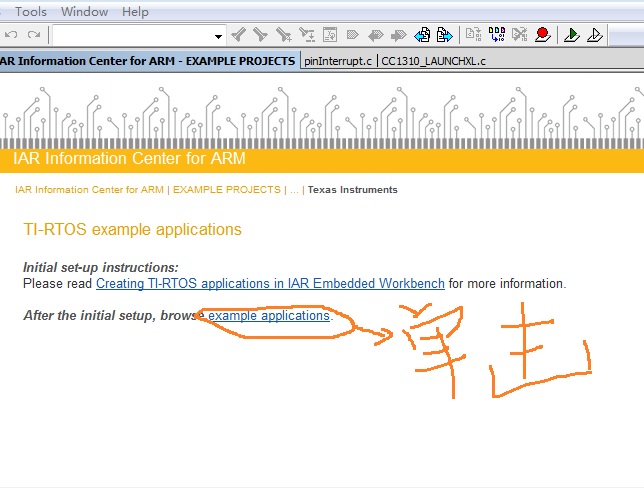Click the Navigate Forward blue arrow icon
644x489 pixels.
coord(445,35)
